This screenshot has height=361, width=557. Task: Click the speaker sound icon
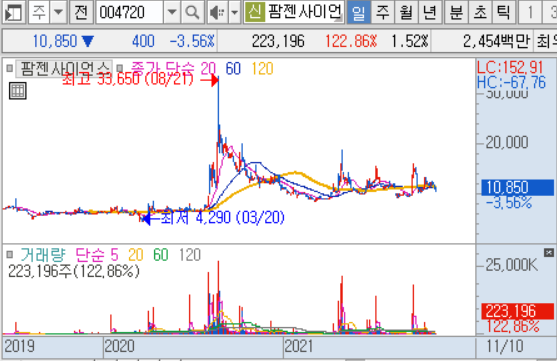pyautogui.click(x=217, y=12)
